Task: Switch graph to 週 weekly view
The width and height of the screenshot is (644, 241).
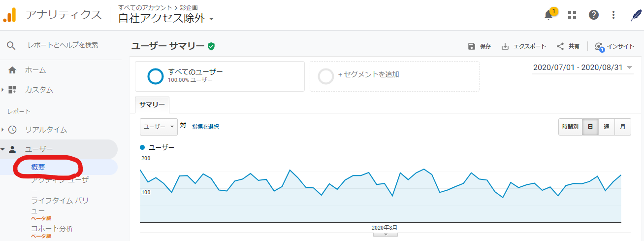Action: click(x=606, y=127)
